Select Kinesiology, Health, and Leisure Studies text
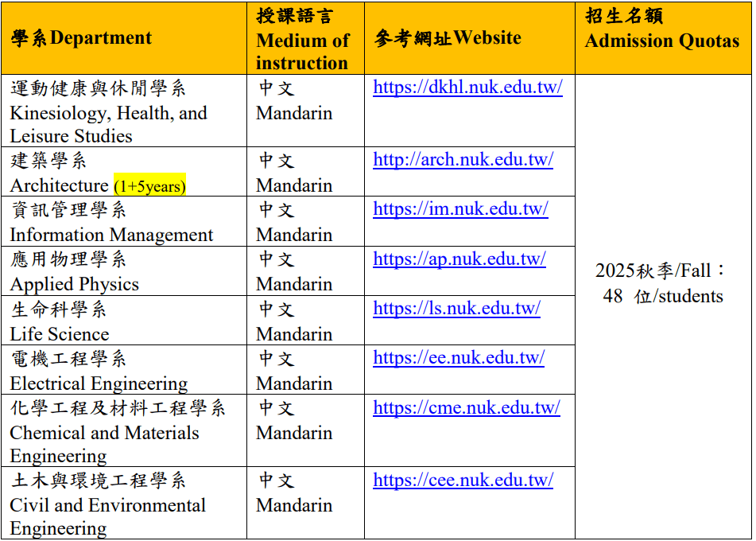Screen dimensions: 756x541 coord(108,125)
